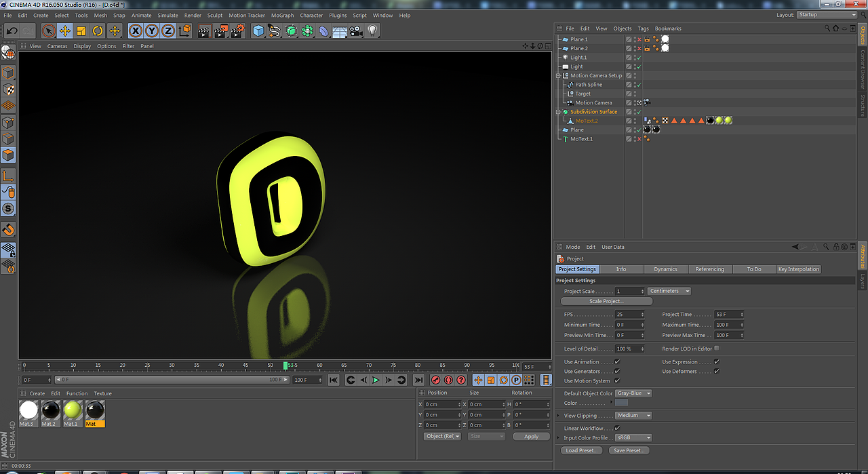Toggle the Enable Snap magnet icon
Screen dimensions: 868x474
tap(8, 230)
